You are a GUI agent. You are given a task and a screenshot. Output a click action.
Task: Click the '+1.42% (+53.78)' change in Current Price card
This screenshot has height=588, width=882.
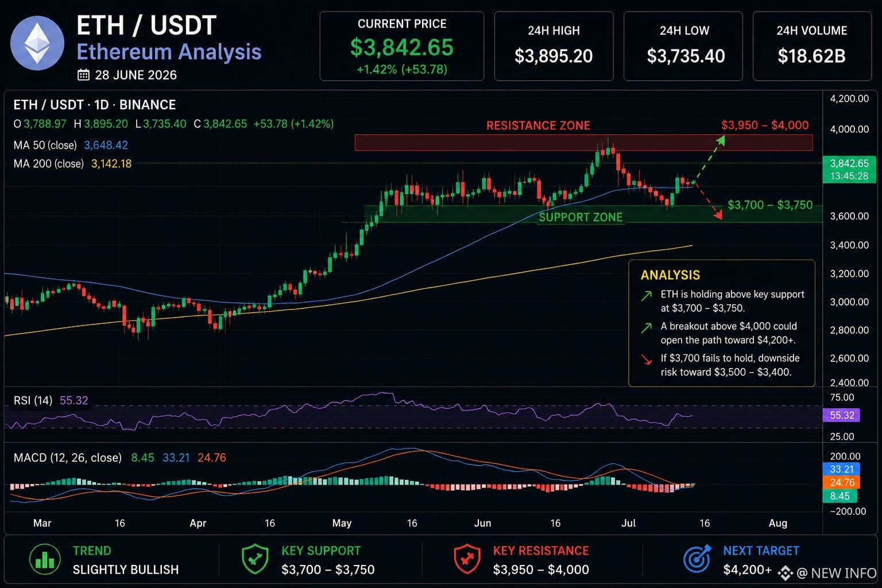[402, 69]
